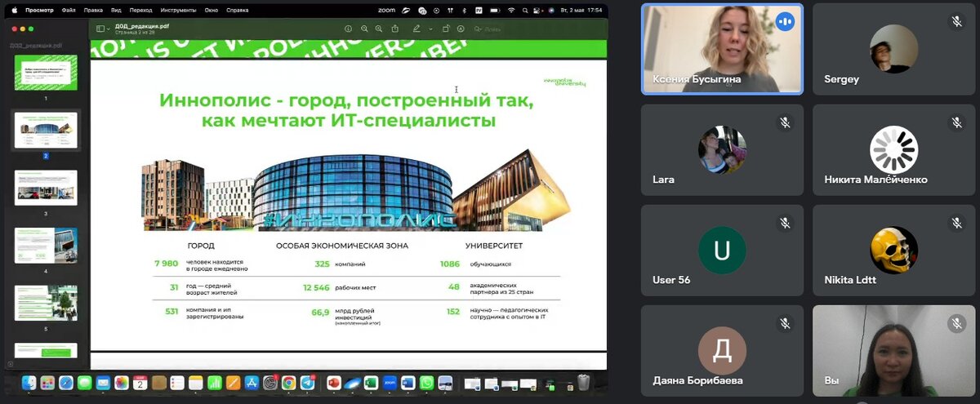The image size is (980, 404).
Task: Open the Инструменты menu
Action: point(178,10)
